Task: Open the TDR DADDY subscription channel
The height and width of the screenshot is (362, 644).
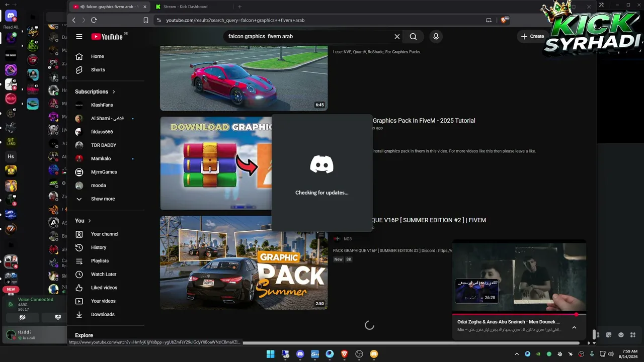Action: 103,145
